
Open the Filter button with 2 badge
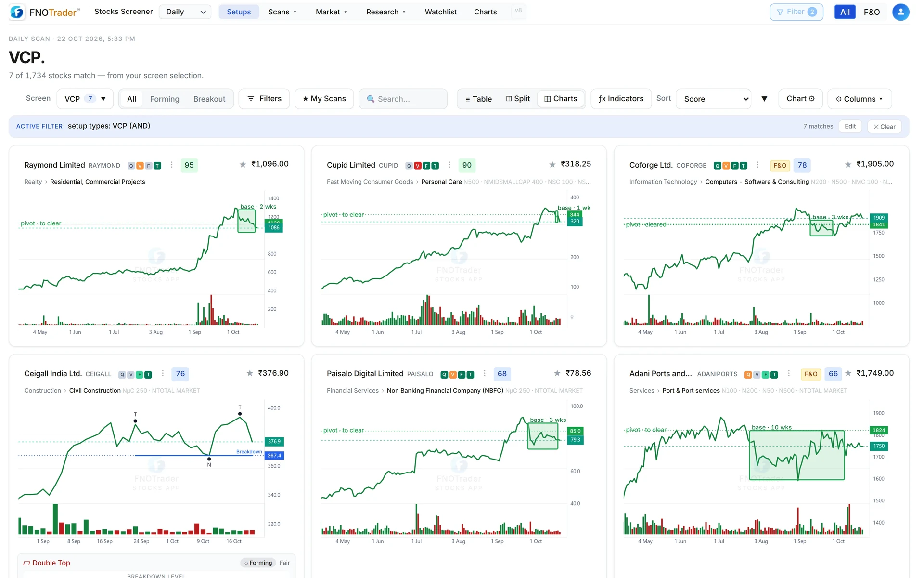point(796,12)
